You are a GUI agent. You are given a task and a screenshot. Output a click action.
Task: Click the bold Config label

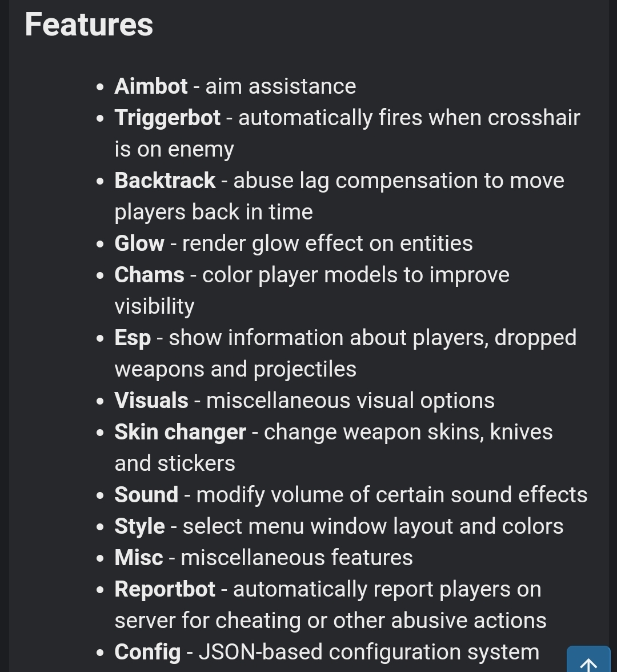[x=148, y=653]
